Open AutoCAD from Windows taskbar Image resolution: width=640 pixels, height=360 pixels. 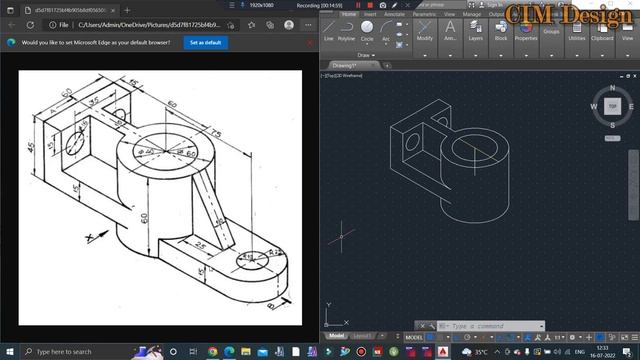coord(443,351)
